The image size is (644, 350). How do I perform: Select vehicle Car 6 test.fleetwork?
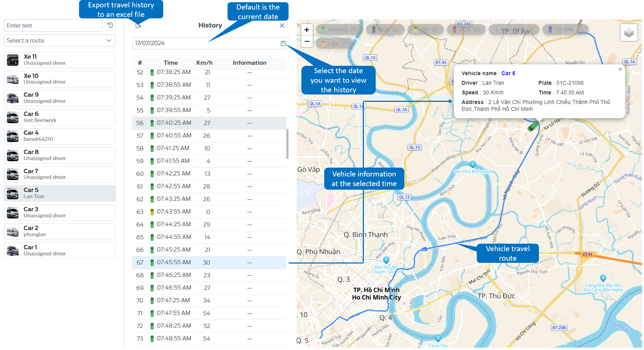[60, 117]
